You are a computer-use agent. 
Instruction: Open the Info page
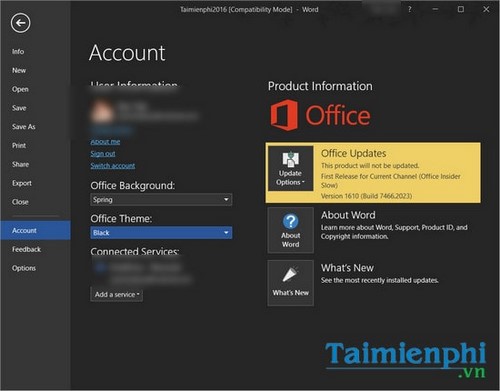point(18,52)
